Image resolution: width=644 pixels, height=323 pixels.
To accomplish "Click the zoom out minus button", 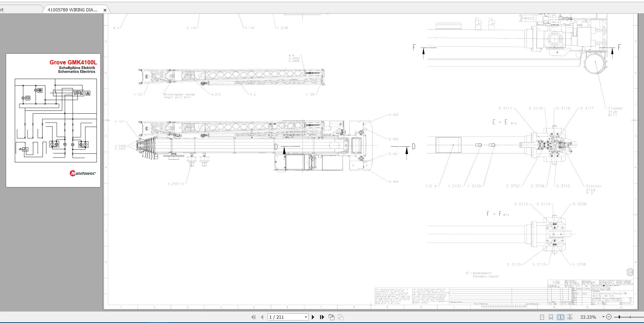I will (x=609, y=317).
